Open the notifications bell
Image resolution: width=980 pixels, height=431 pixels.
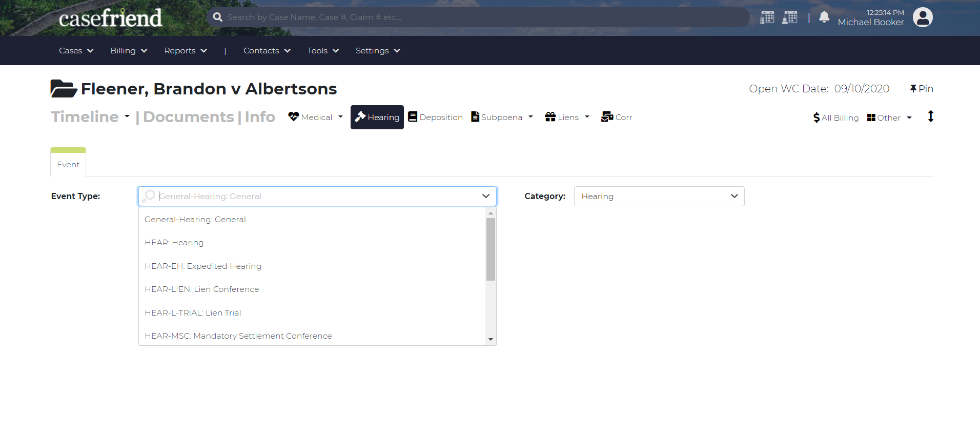click(x=824, y=17)
